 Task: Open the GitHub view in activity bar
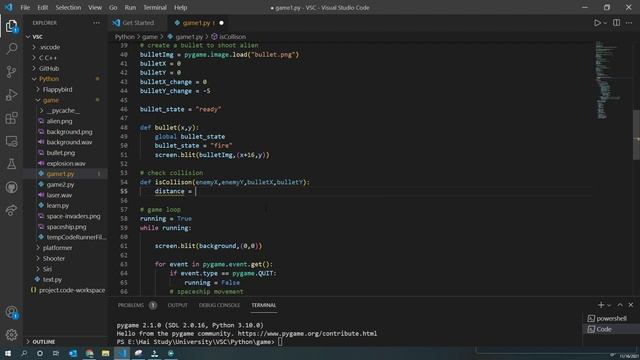11,187
